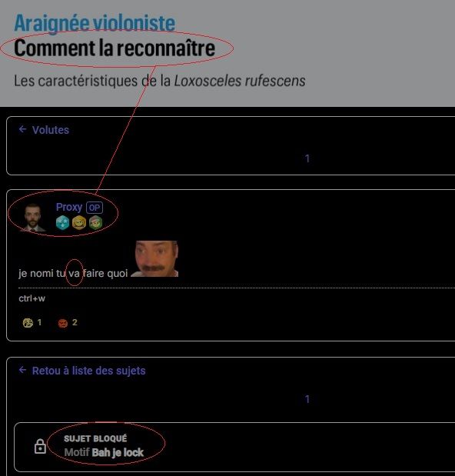This screenshot has height=476, width=455.
Task: Click the Comment la reconnaître headline
Action: pos(115,48)
